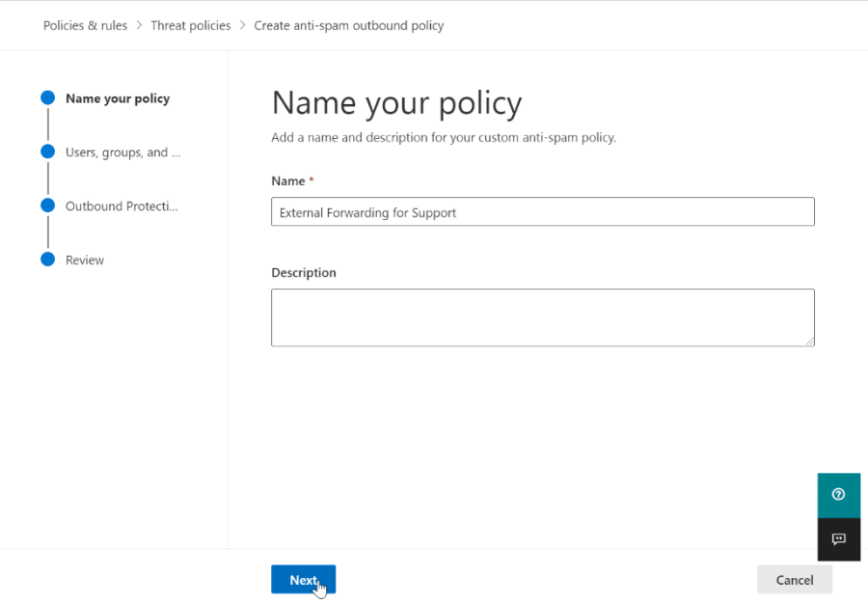Image resolution: width=868 pixels, height=605 pixels.
Task: Click the chevron after Threat policies breadcrumb
Action: tap(242, 26)
